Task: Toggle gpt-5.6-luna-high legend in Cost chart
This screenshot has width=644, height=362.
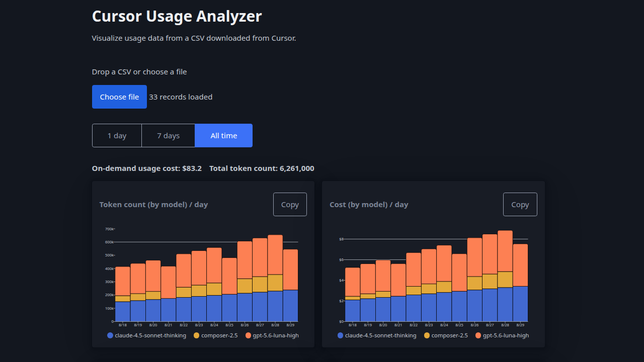Action: (502, 335)
